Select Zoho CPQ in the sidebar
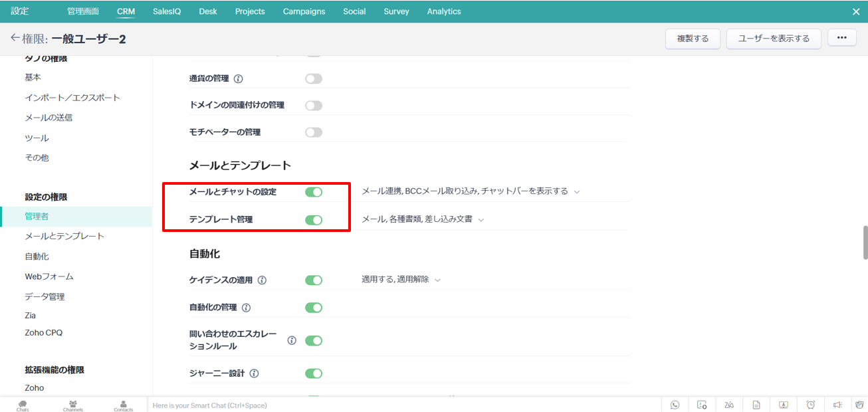Viewport: 868px width, 412px height. coord(44,332)
